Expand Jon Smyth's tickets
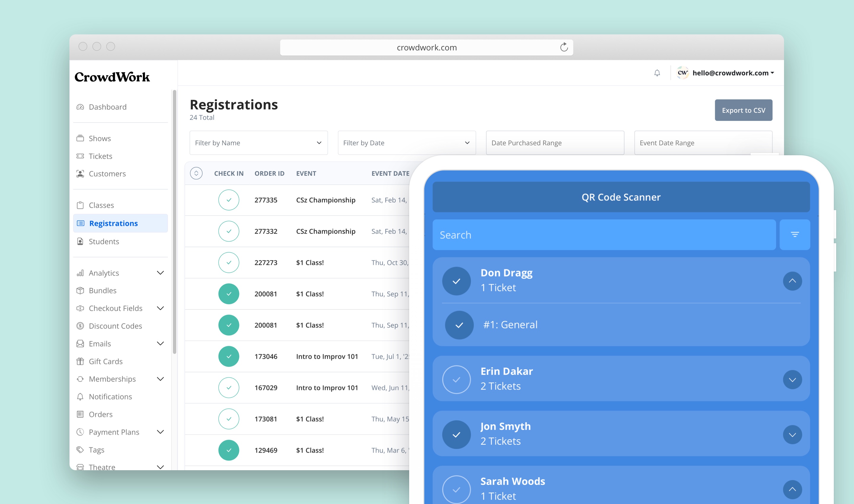Screen dimensions: 854x504 click(792, 434)
